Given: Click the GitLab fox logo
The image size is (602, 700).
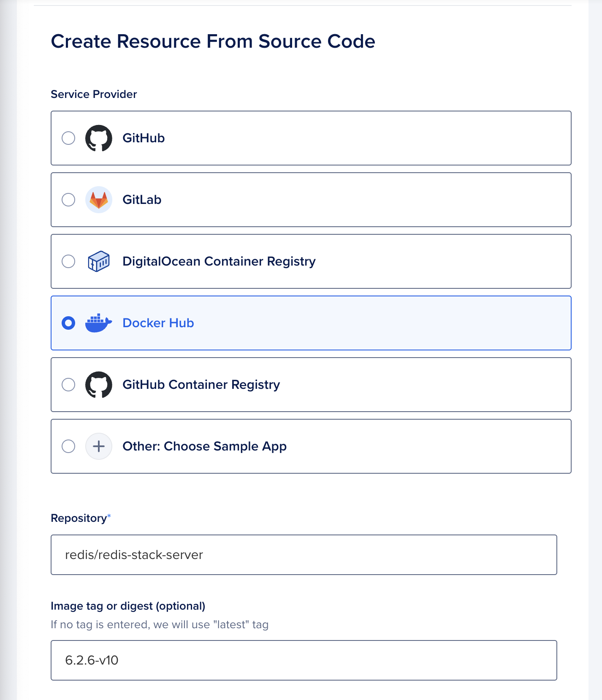Looking at the screenshot, I should [x=99, y=199].
